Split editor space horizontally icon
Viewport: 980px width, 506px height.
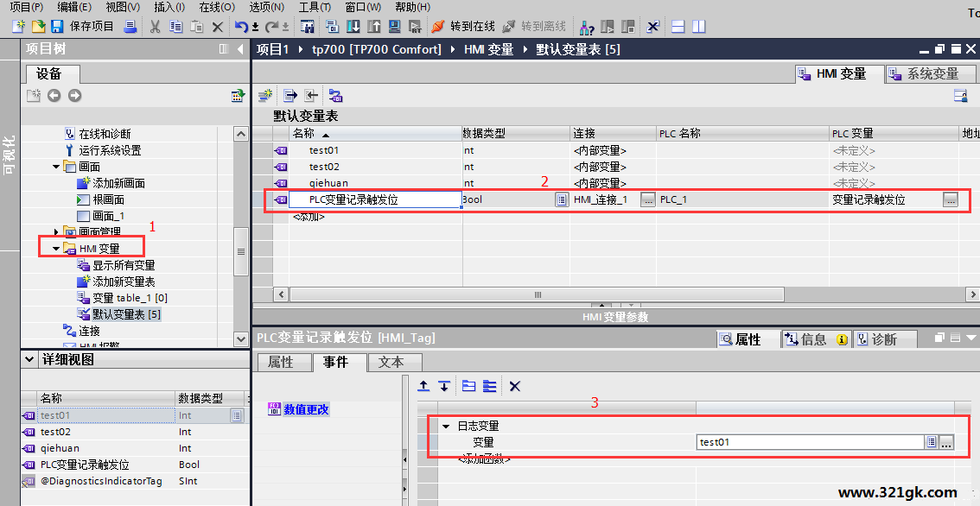(x=678, y=26)
